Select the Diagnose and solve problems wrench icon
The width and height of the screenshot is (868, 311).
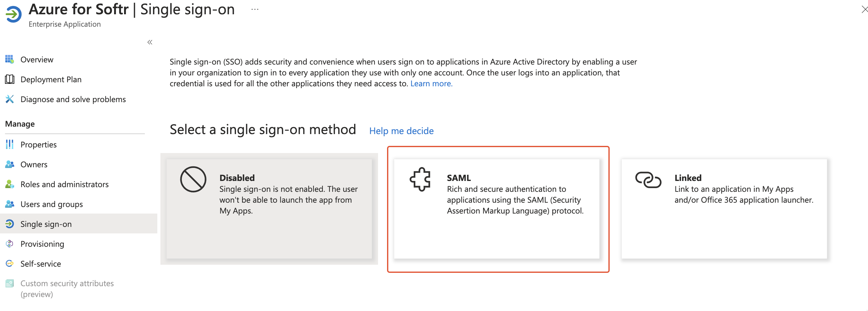coord(10,99)
